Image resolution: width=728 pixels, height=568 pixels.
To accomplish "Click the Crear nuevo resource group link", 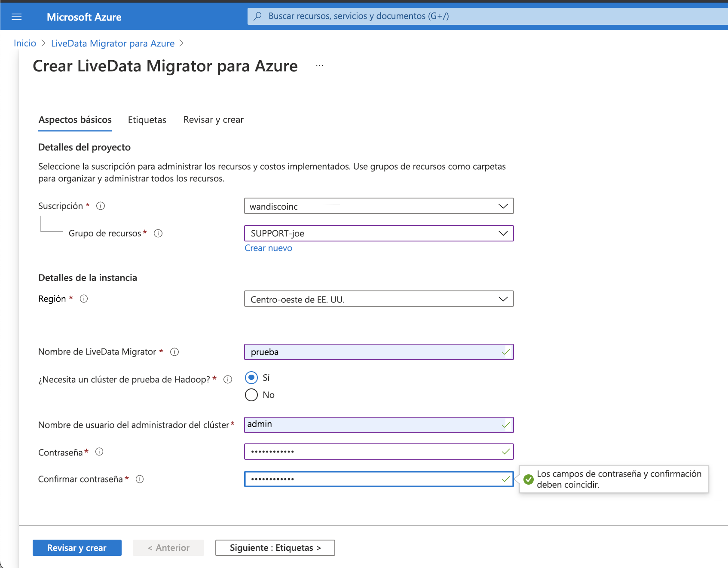I will point(268,248).
